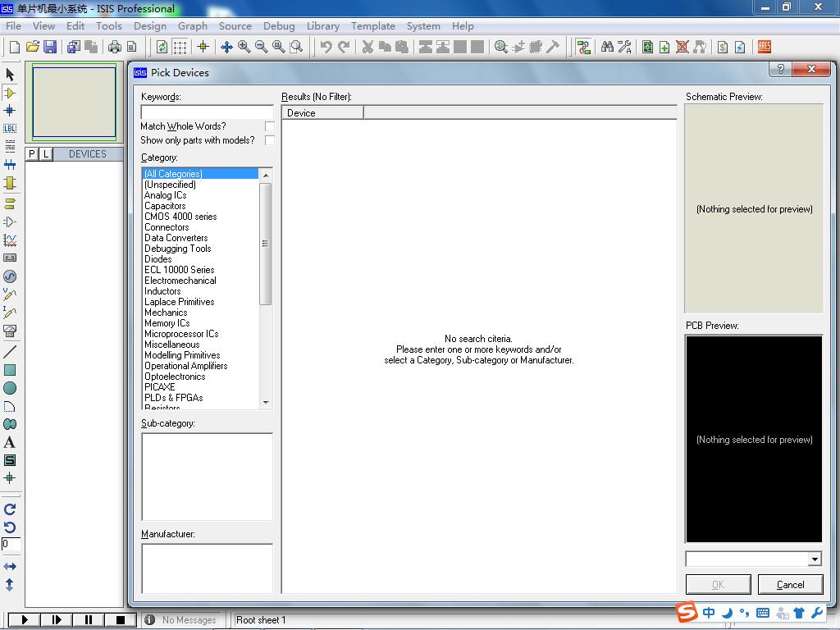Open the Library menu
The height and width of the screenshot is (630, 840).
click(x=323, y=25)
